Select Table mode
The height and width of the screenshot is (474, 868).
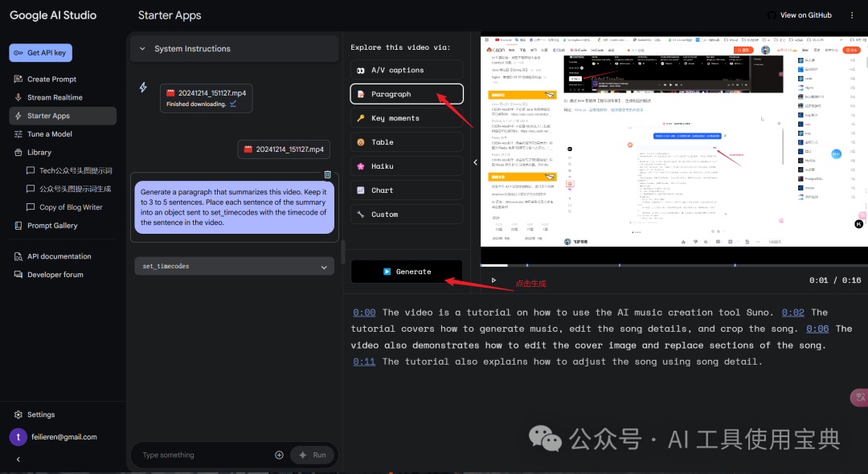tap(407, 142)
